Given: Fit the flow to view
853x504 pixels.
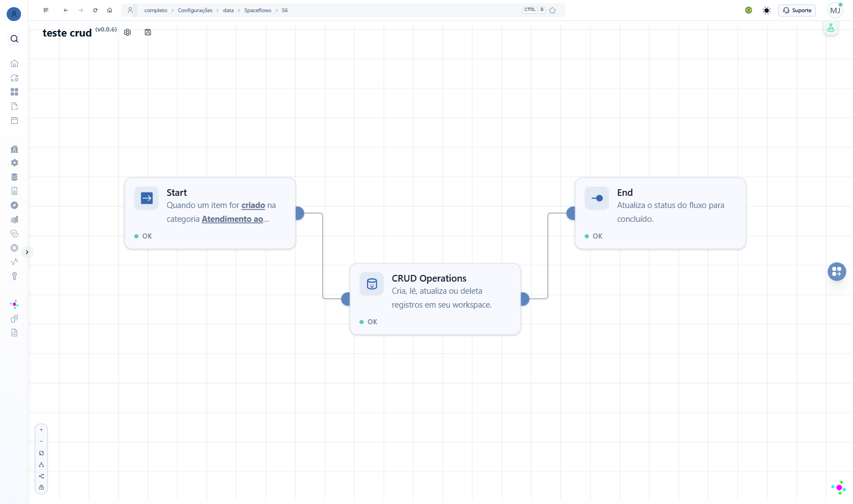Looking at the screenshot, I should (x=41, y=453).
